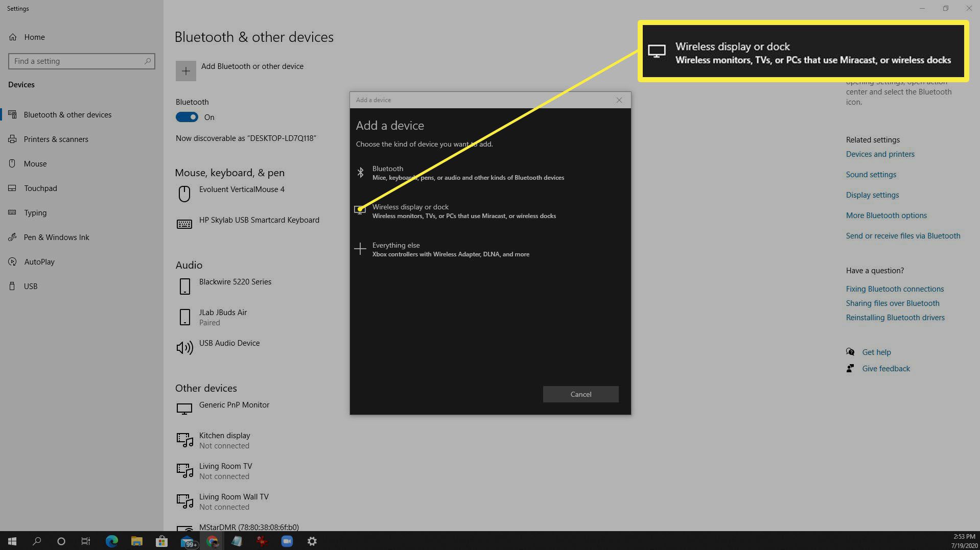The height and width of the screenshot is (550, 980).
Task: Click the HP Skylab keyboard icon
Action: pyautogui.click(x=184, y=224)
